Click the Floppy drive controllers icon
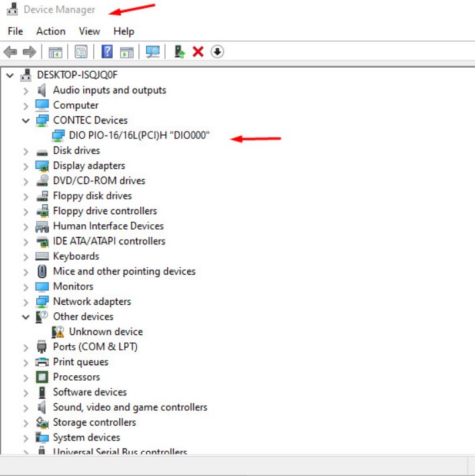 (42, 211)
